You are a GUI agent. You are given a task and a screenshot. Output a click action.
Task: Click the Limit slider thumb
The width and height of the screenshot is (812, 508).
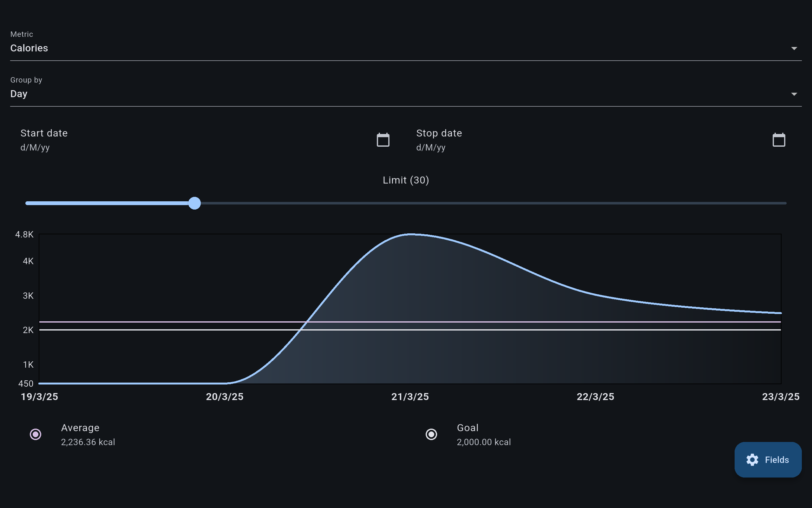pos(194,203)
